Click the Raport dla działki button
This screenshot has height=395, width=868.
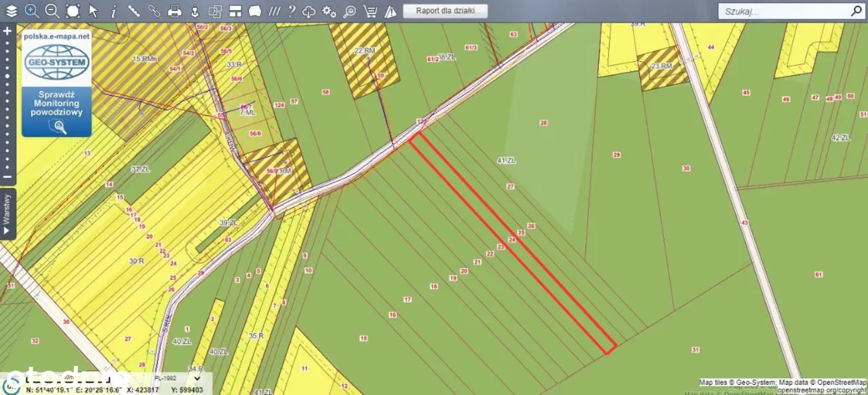(x=445, y=11)
